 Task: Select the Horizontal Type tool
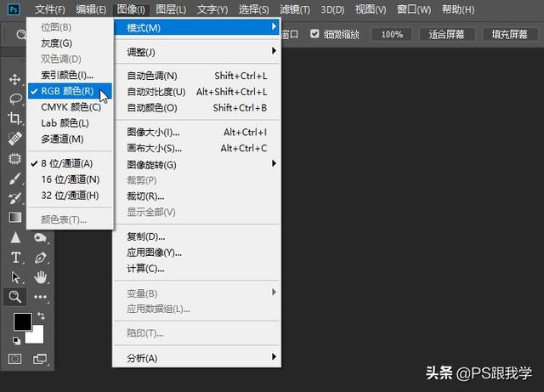click(15, 258)
